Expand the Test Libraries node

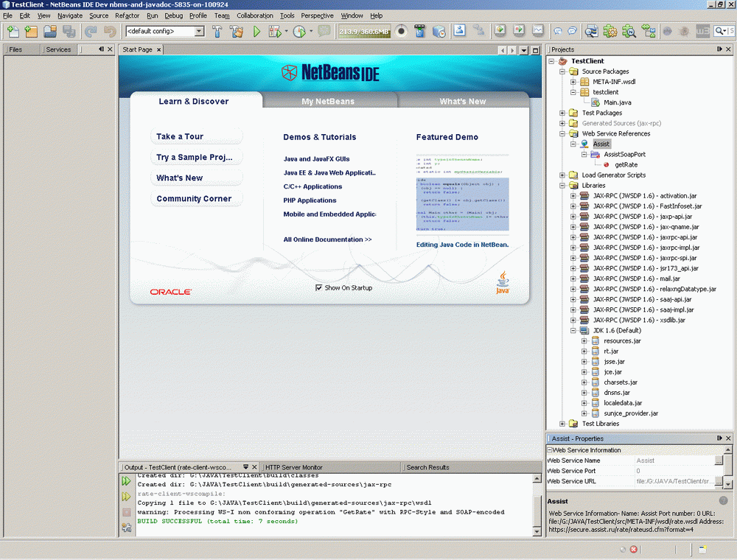(562, 424)
